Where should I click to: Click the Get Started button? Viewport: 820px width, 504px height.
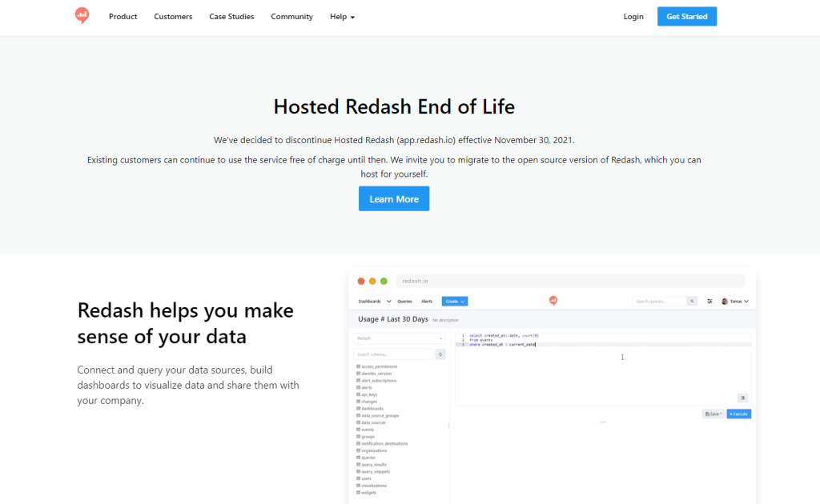(686, 16)
